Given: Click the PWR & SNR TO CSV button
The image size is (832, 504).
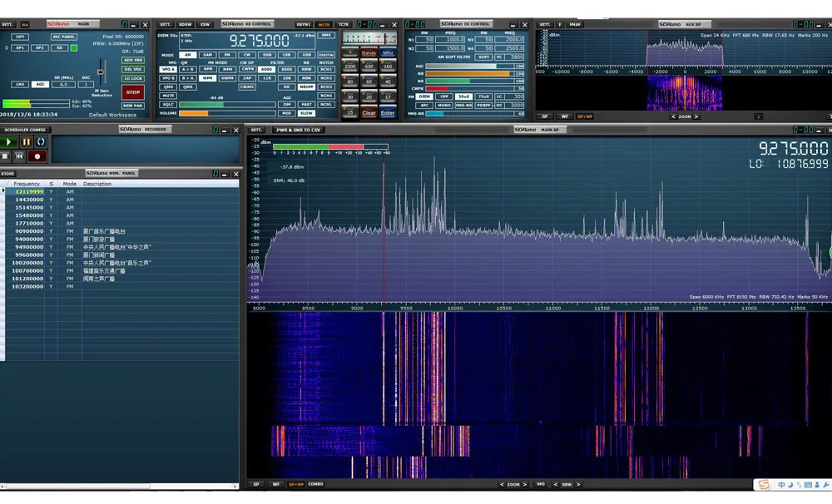Looking at the screenshot, I should 299,130.
